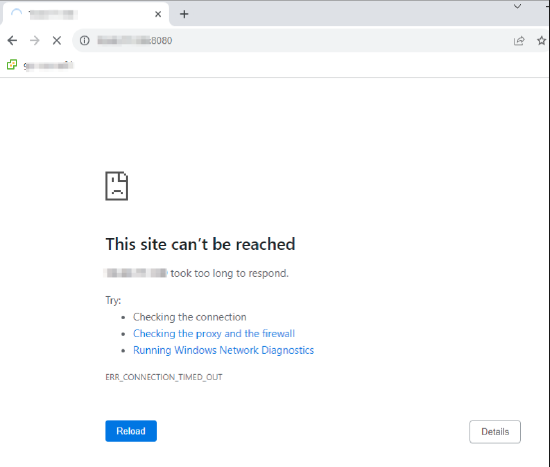Viewport: 550px width, 467px height.
Task: Show error Details
Action: [x=495, y=432]
